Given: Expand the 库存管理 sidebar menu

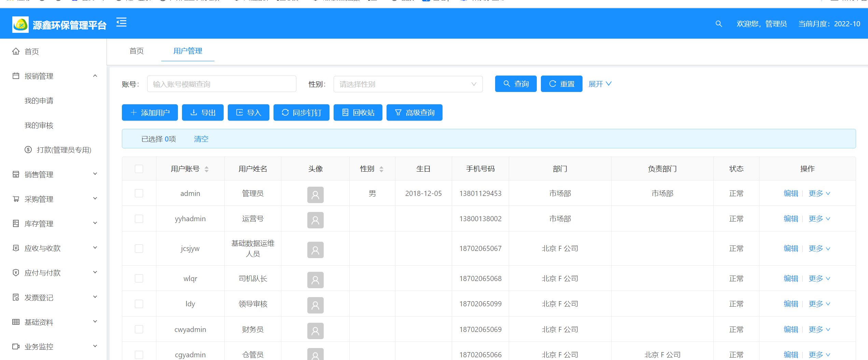Looking at the screenshot, I should 95,223.
